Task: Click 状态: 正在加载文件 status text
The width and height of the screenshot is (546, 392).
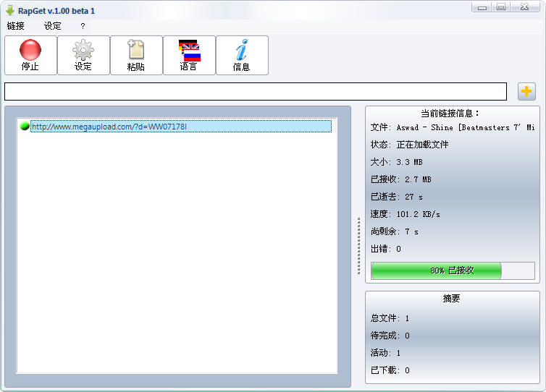Action: (410, 145)
